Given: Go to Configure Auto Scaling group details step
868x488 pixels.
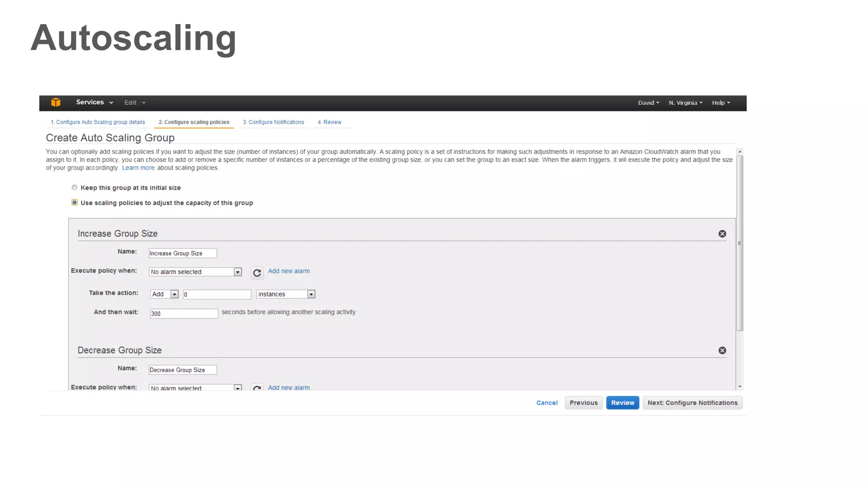Looking at the screenshot, I should click(98, 122).
